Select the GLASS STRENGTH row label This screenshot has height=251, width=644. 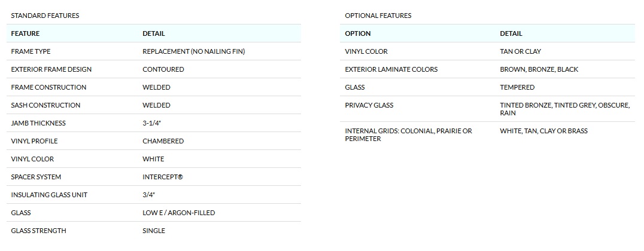click(x=38, y=231)
